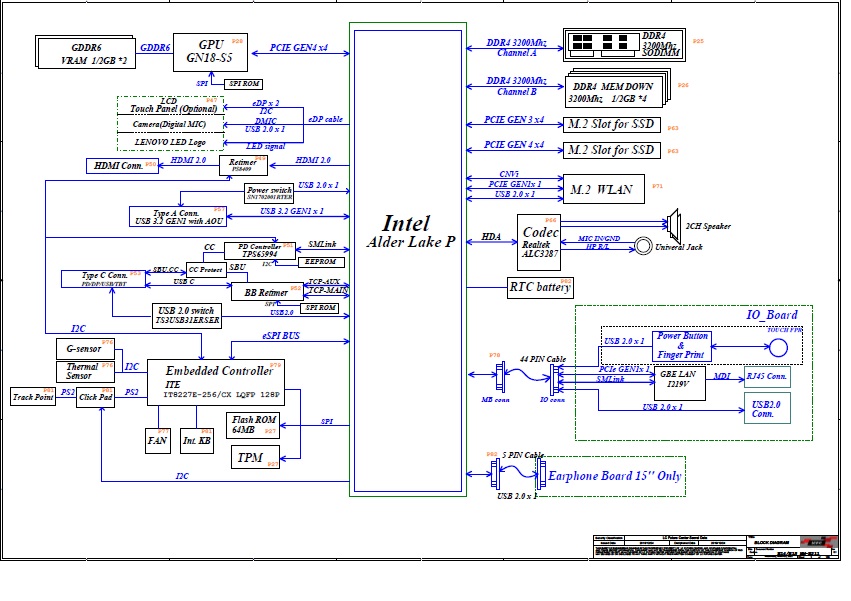This screenshot has height=601, width=851.
Task: Click the Camera(Digital MIC) entry
Action: pyautogui.click(x=170, y=124)
